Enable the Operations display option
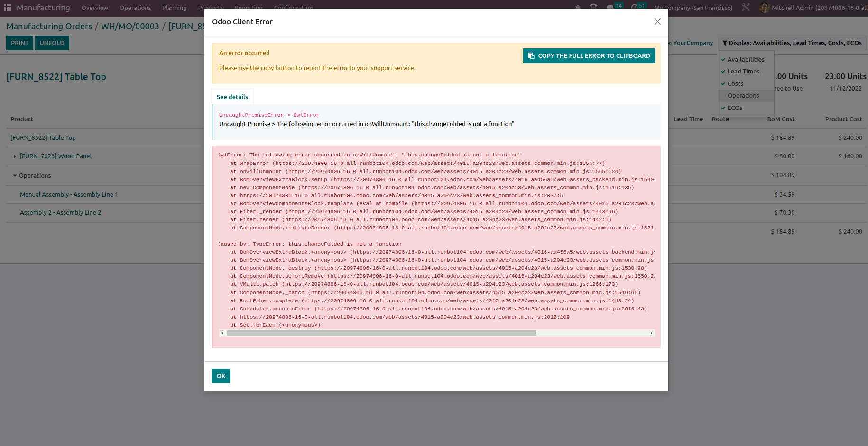Screen dimensions: 868x446 tap(742, 95)
